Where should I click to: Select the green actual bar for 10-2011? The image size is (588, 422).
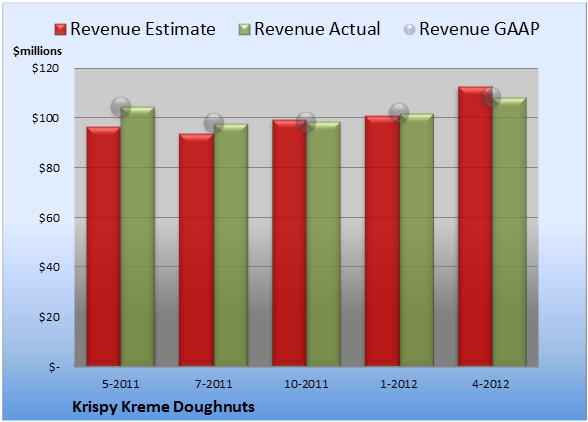(324, 244)
